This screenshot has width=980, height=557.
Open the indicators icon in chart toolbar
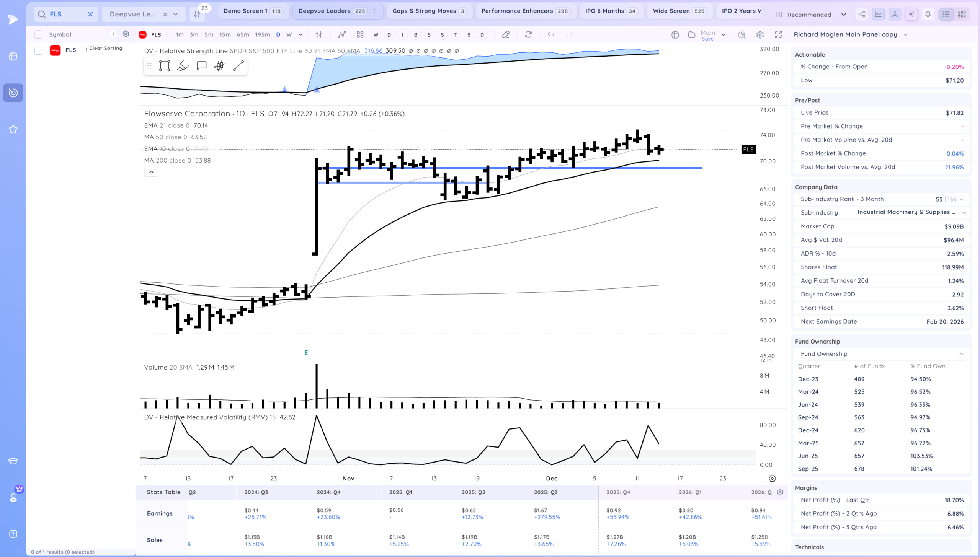point(341,35)
